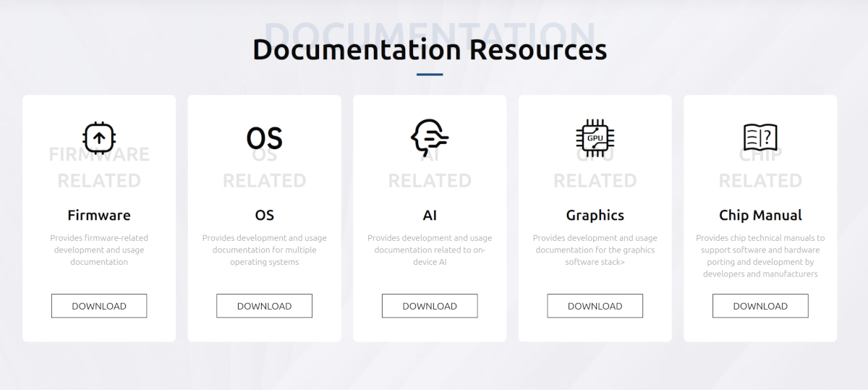Image resolution: width=868 pixels, height=390 pixels.
Task: Click the AI head profile icon
Action: coord(429,137)
